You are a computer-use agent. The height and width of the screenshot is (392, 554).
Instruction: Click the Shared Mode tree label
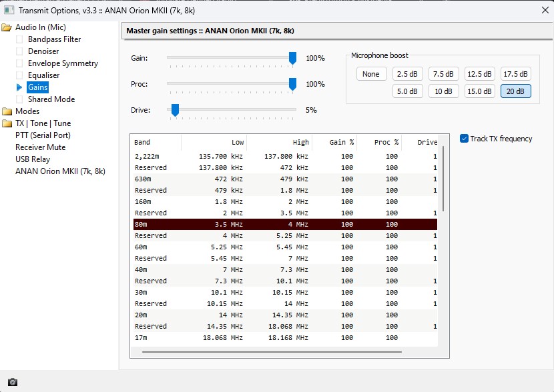point(51,99)
